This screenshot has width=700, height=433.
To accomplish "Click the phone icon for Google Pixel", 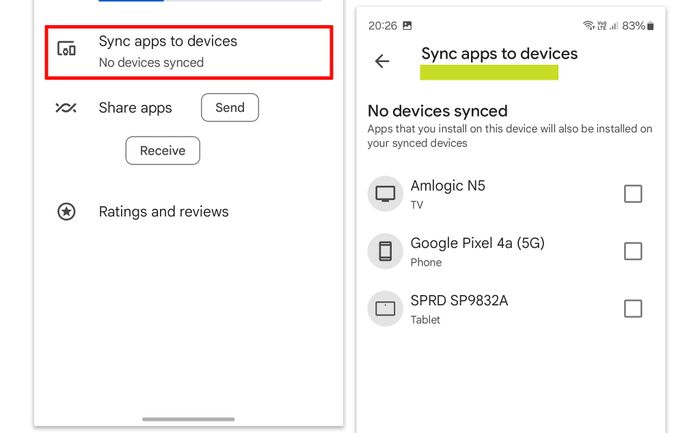I will pos(385,251).
